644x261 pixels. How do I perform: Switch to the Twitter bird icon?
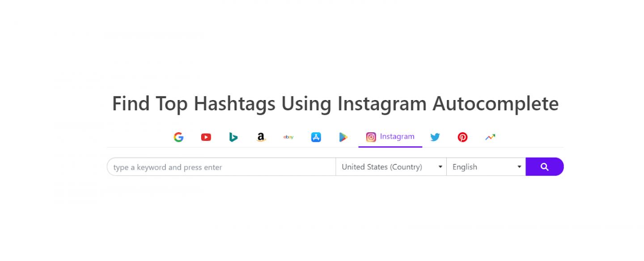(435, 137)
